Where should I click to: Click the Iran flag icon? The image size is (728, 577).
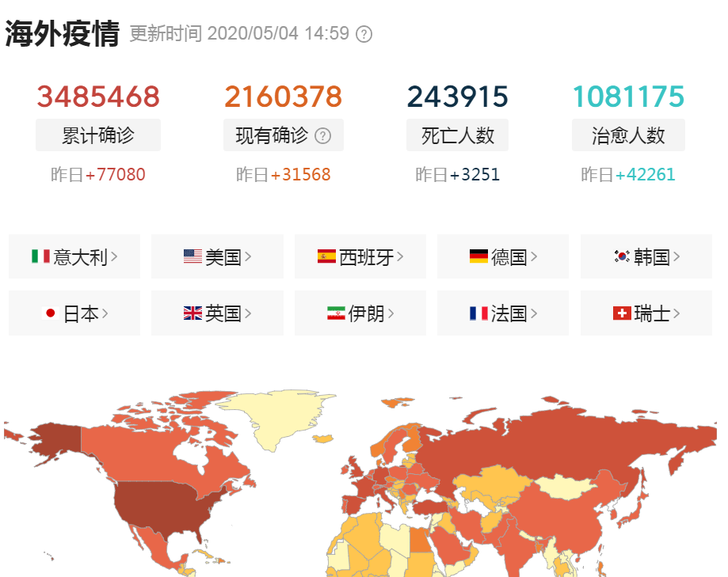336,313
